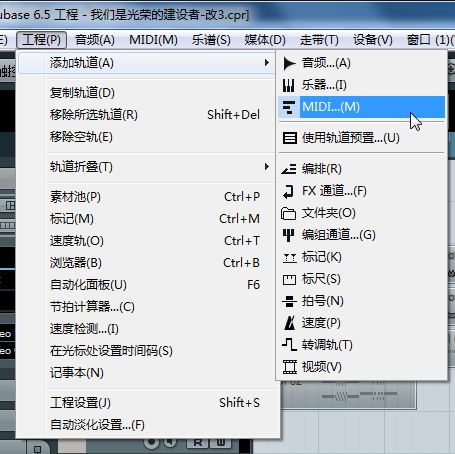Screen dimensions: 455x454
Task: Expand the 轨道折叠(T) submenu arrow
Action: pos(266,166)
